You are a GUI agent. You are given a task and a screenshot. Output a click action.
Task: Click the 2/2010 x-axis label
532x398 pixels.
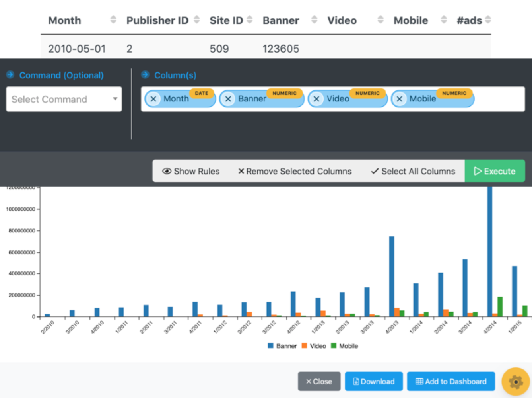point(48,327)
